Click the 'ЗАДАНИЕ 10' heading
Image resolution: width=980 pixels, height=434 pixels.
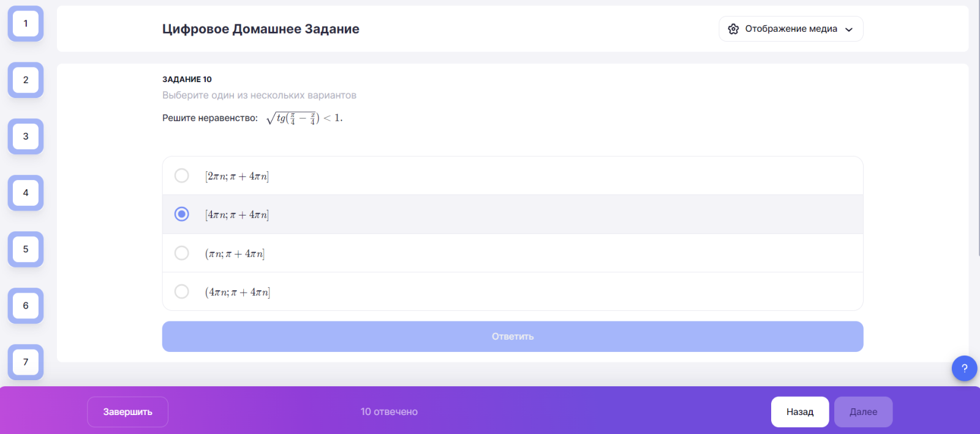point(187,80)
